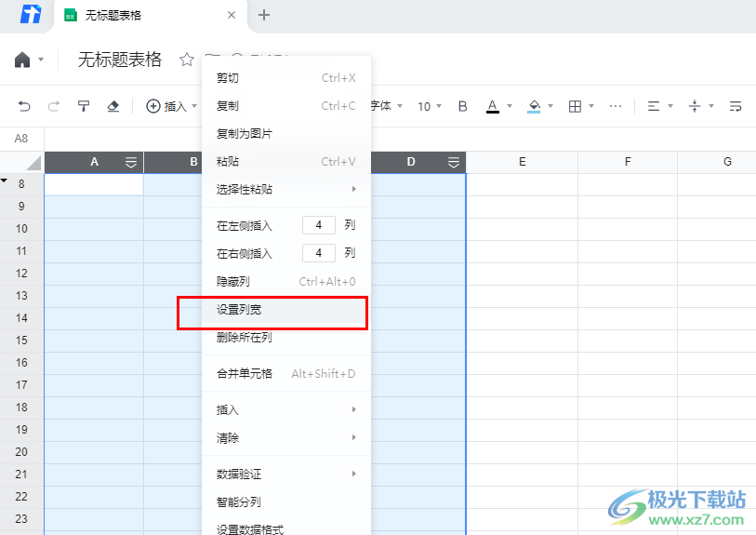Open the font size 10 dropdown

point(429,106)
